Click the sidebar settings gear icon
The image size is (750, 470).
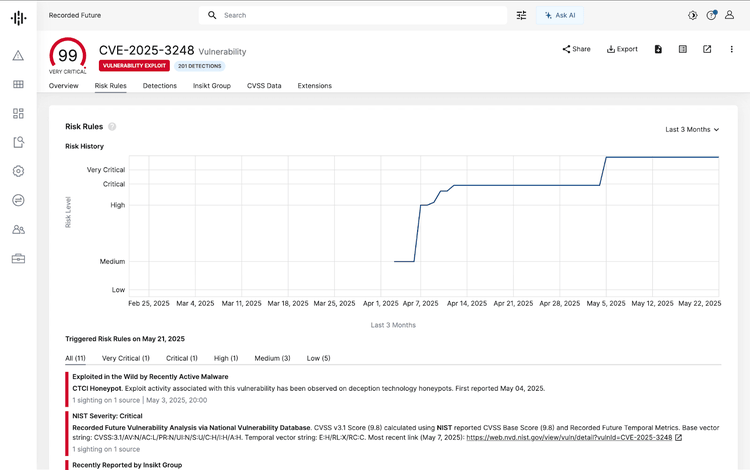click(18, 171)
